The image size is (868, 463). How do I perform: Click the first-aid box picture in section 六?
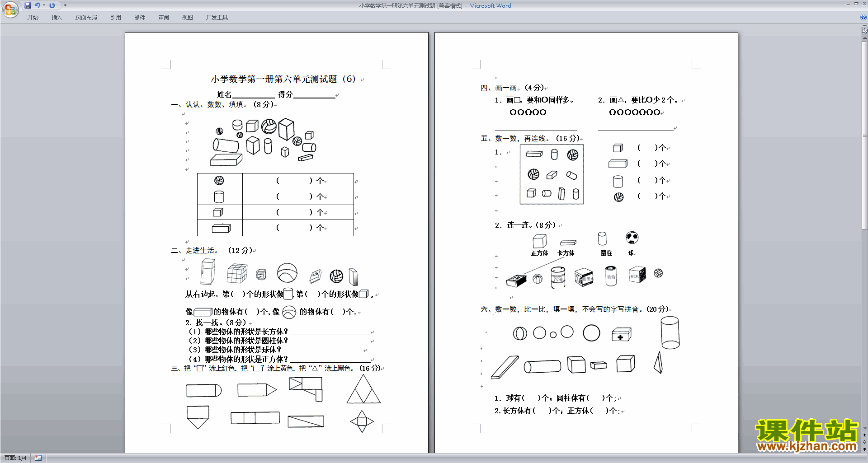tap(621, 335)
